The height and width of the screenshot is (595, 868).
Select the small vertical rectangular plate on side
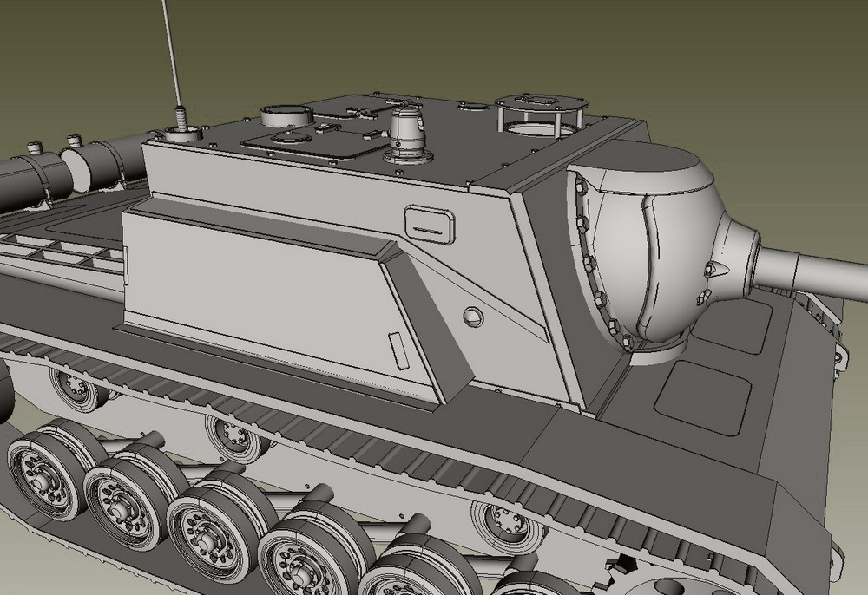tap(398, 351)
